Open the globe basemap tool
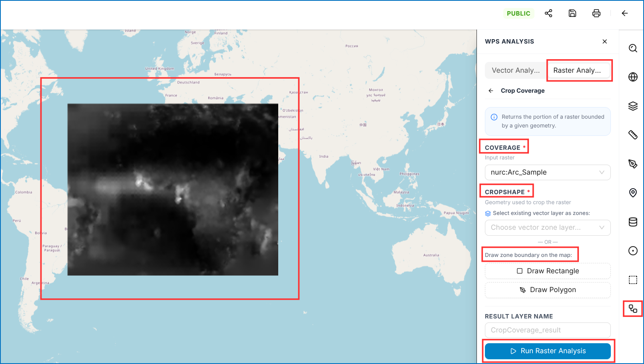The height and width of the screenshot is (364, 644). point(633,77)
